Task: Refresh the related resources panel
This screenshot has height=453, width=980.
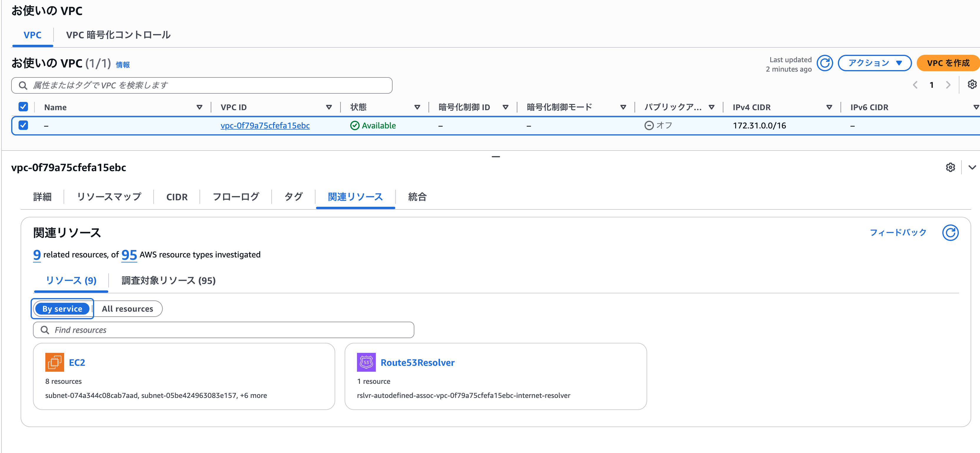Action: [x=950, y=233]
